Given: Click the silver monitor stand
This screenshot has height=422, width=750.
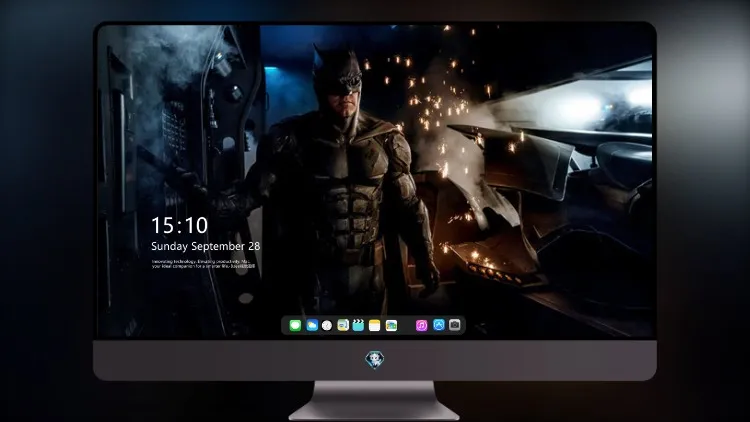Looking at the screenshot, I should click(x=374, y=400).
